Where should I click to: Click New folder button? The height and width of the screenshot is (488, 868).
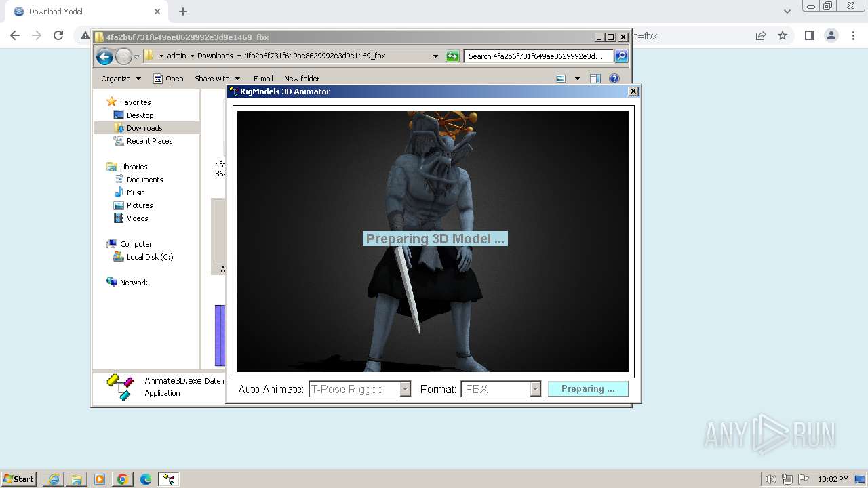point(302,79)
